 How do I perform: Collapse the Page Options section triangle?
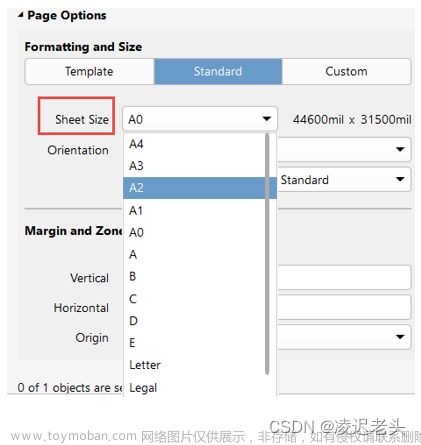coord(21,15)
